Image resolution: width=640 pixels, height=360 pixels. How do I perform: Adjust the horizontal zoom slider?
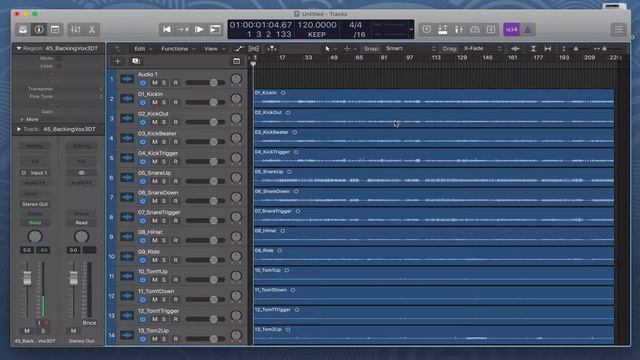click(604, 49)
